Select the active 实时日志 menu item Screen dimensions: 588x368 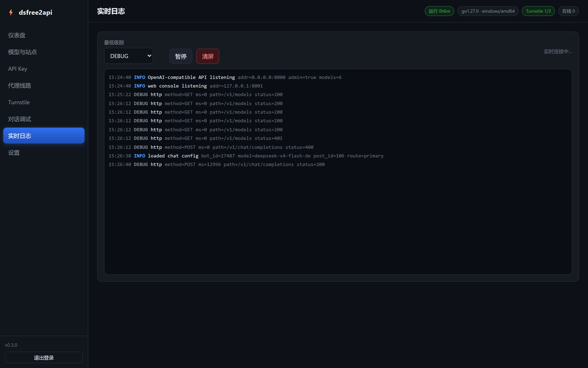tap(44, 136)
